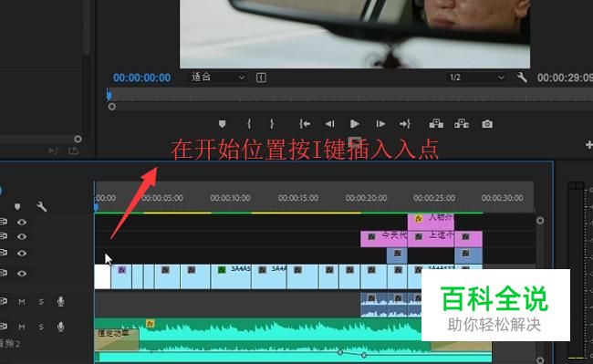Click the 00:00:15:00 mark on the timeline ruler

298,198
